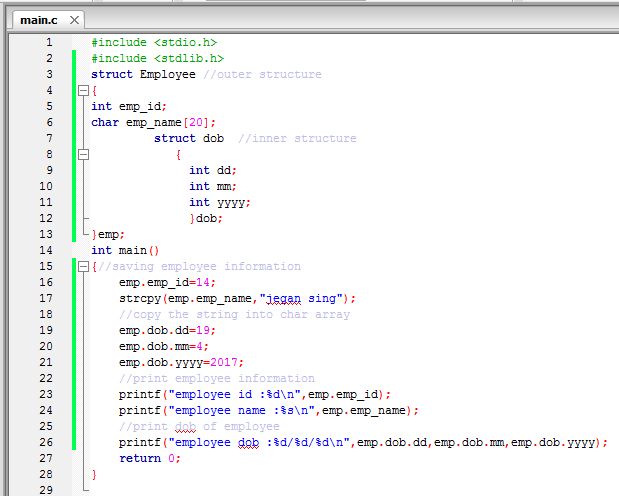Click the printf "employee name" statement
Image resolution: width=619 pixels, height=496 pixels.
coord(269,410)
